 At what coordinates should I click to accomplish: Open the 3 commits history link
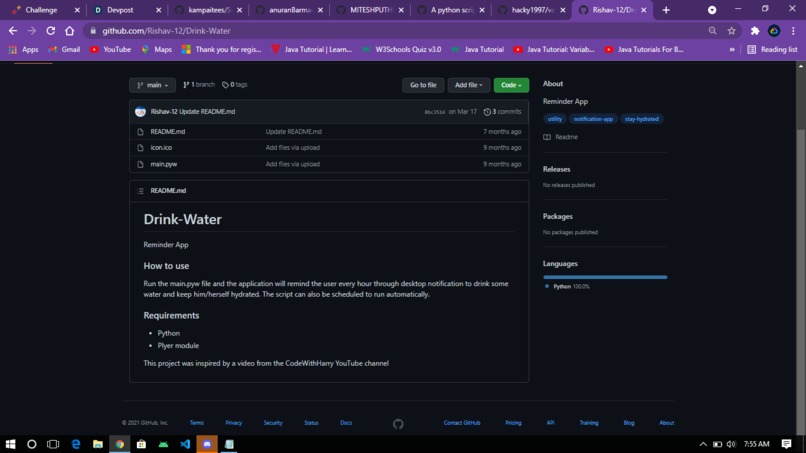point(502,112)
